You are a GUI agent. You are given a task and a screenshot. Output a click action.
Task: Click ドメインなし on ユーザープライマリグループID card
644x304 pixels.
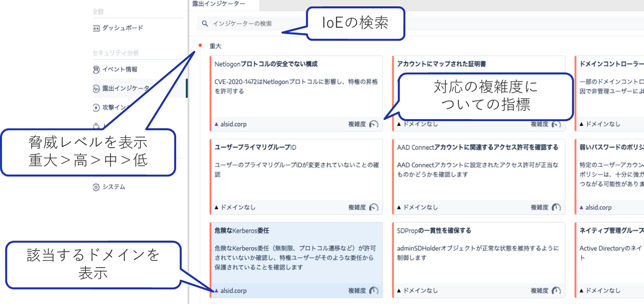pos(238,207)
